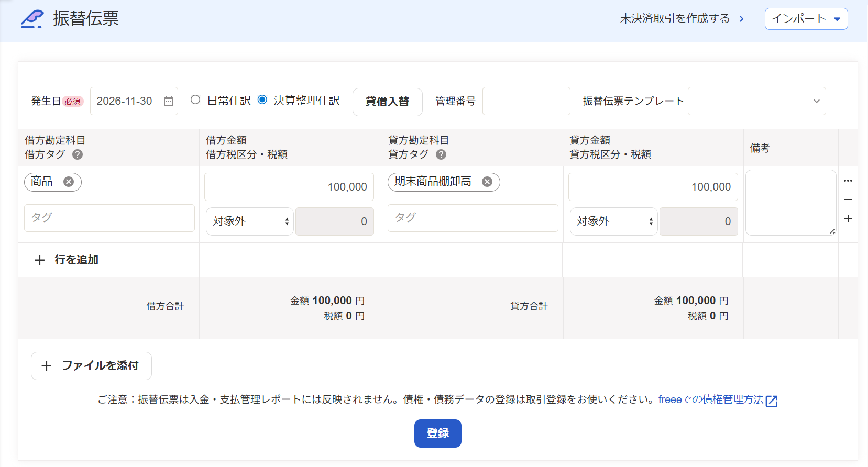Focus the 発生日 date field 2026-11-30
Screen dimensions: 868x467
(x=134, y=101)
